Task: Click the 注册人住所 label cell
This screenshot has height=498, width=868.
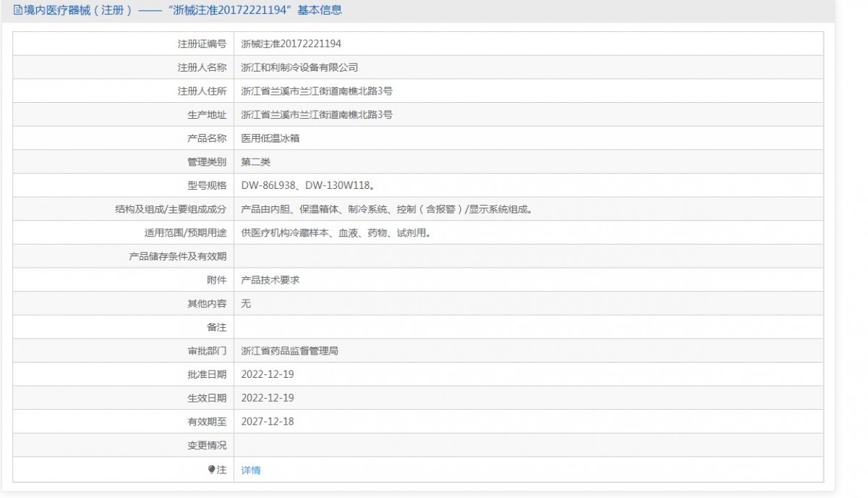Action: (123, 91)
